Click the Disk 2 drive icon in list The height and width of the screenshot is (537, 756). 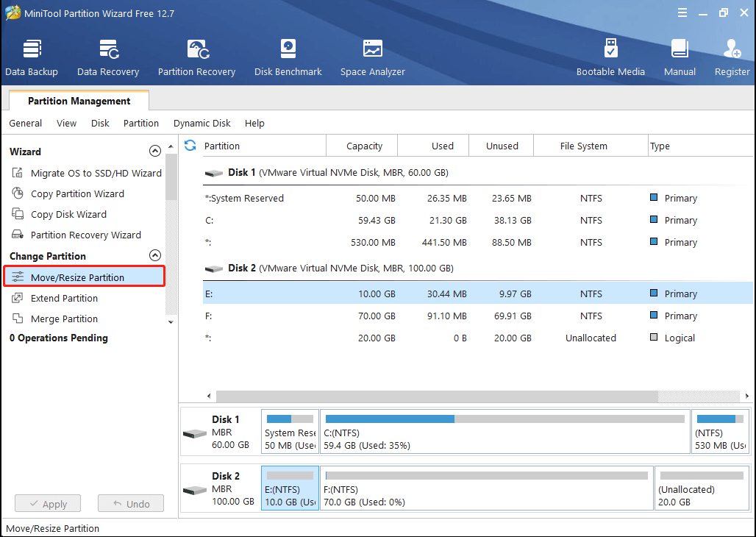click(x=213, y=268)
